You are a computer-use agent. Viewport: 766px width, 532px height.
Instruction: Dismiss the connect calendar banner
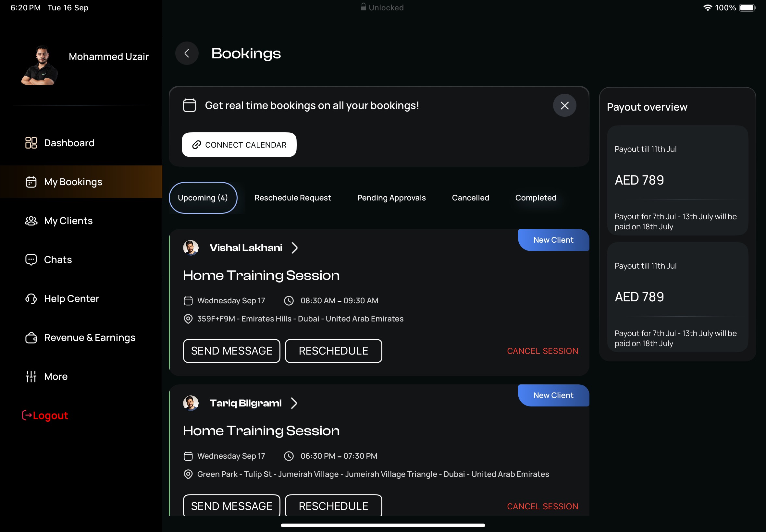564,105
